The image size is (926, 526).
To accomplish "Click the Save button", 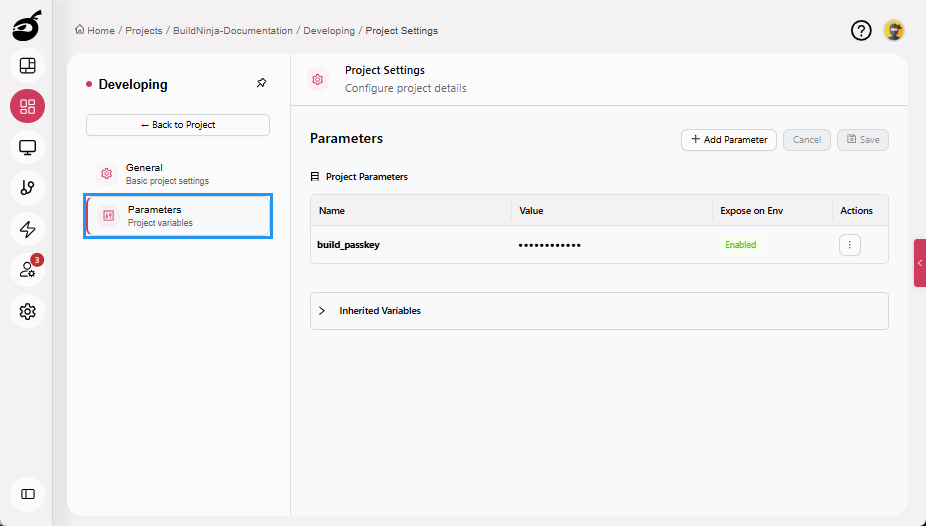I will [x=863, y=140].
